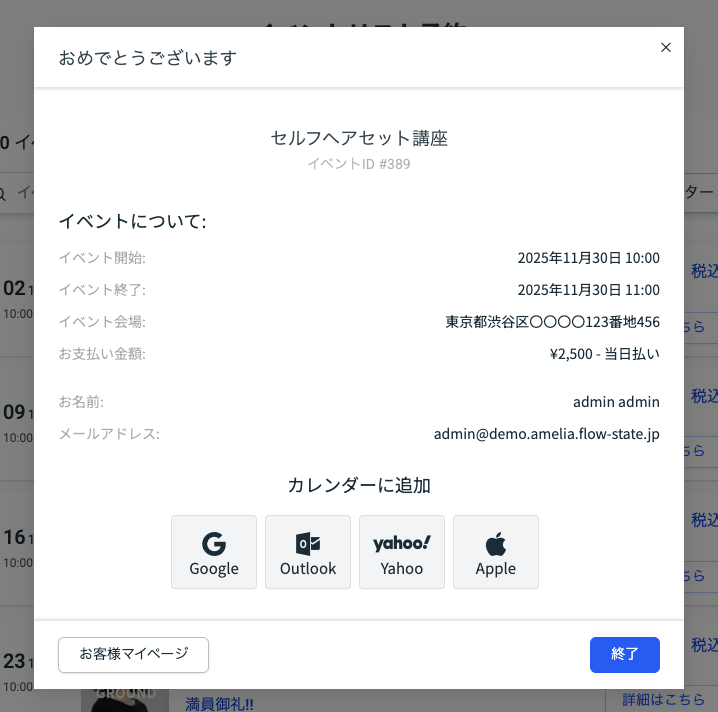
Task: Click the イベントID #389 text
Action: coord(359,164)
